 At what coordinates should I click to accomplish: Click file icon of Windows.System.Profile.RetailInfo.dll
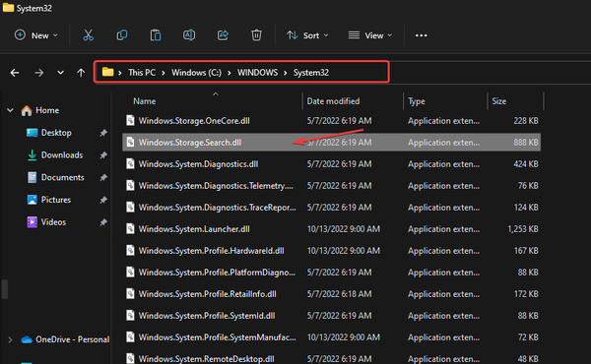(x=130, y=293)
